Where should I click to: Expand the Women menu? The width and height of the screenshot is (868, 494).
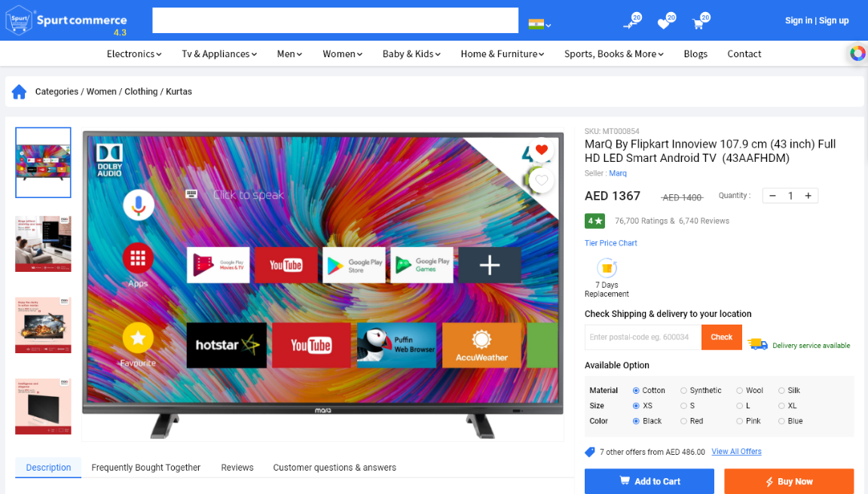tap(343, 53)
